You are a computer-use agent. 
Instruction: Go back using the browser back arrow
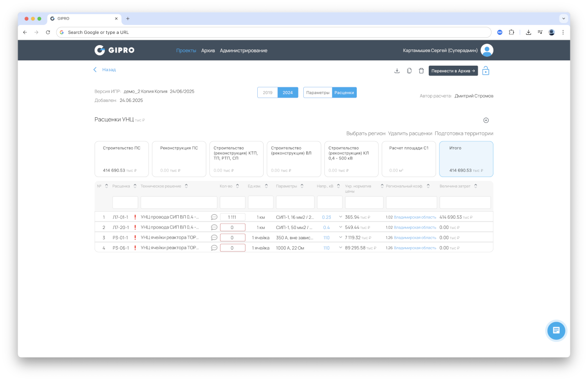(25, 32)
